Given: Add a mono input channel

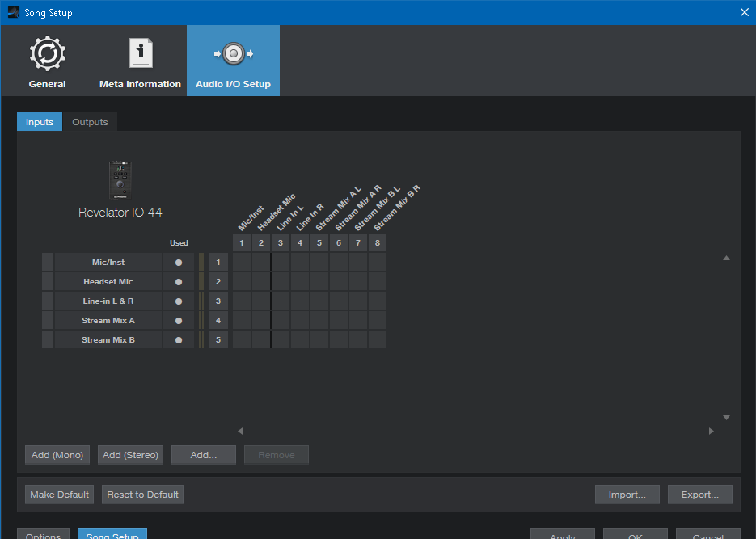Looking at the screenshot, I should pos(57,455).
